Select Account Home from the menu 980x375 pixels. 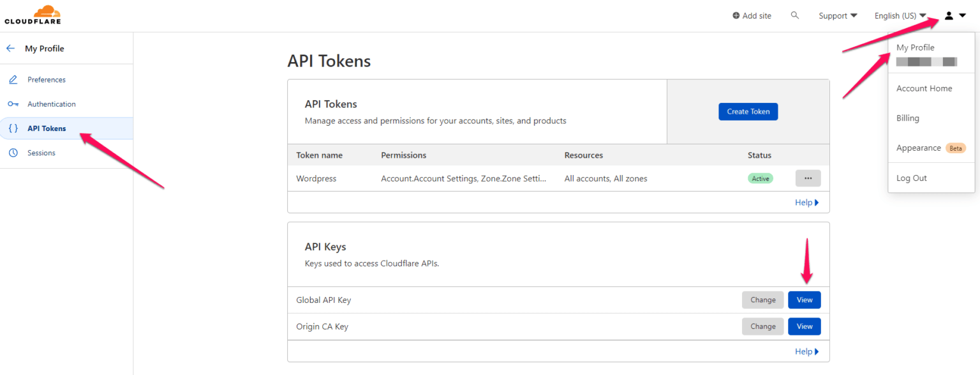click(x=924, y=89)
